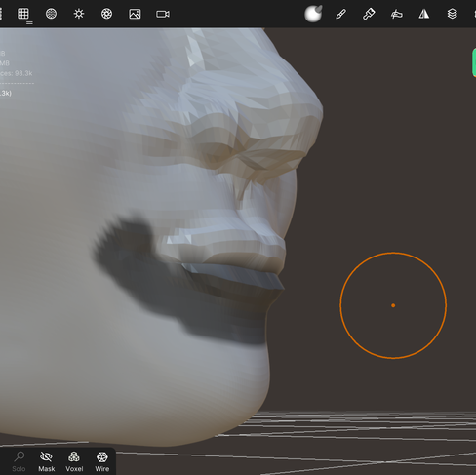The height and width of the screenshot is (475, 476).
Task: Open the Stroke pin menu
Action: (369, 14)
